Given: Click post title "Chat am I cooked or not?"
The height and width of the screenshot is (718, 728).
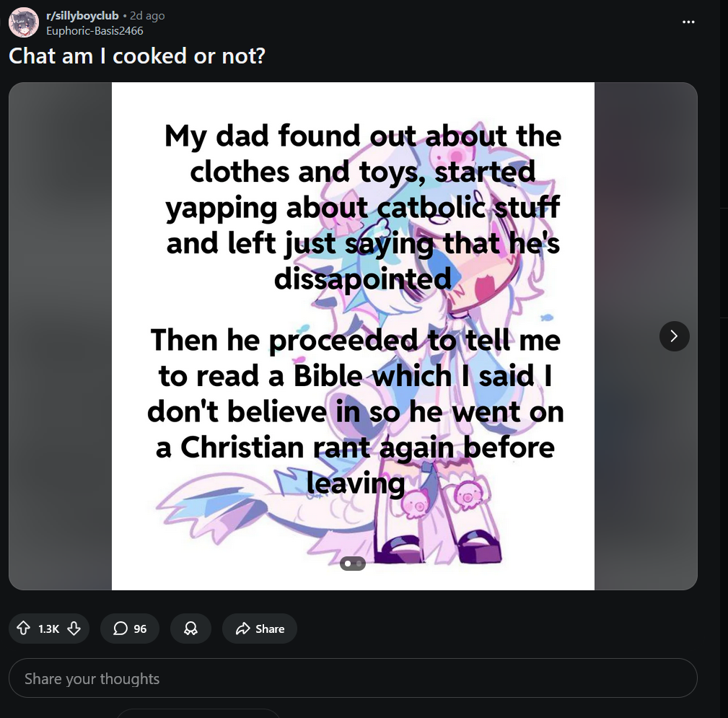Looking at the screenshot, I should tap(137, 56).
